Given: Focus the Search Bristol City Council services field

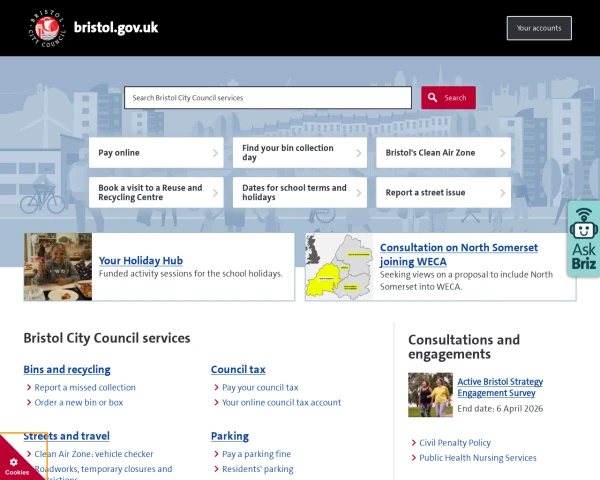Looking at the screenshot, I should (x=268, y=98).
